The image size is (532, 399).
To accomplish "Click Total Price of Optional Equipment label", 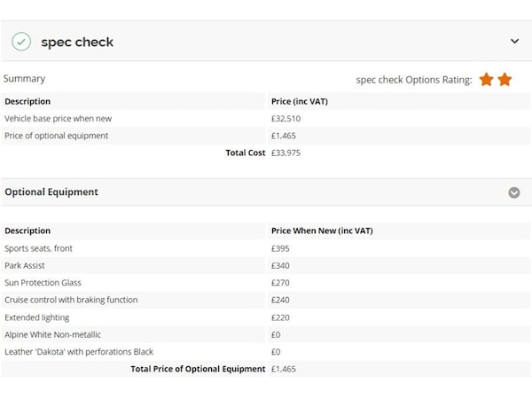I will (198, 369).
